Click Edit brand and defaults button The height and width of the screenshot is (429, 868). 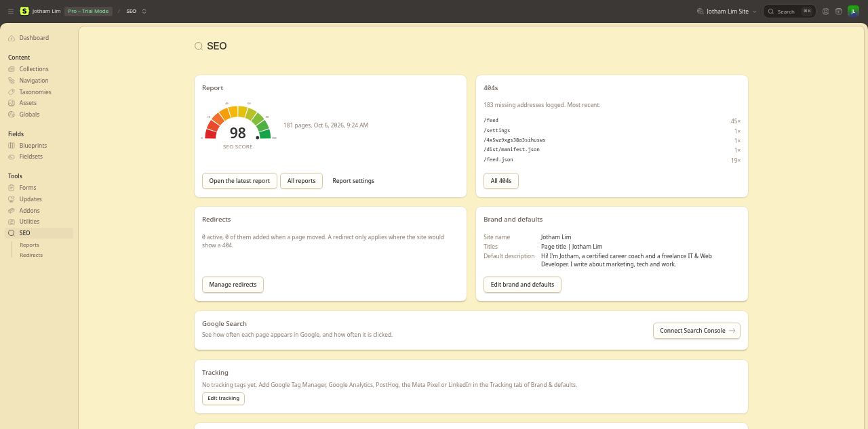coord(522,285)
